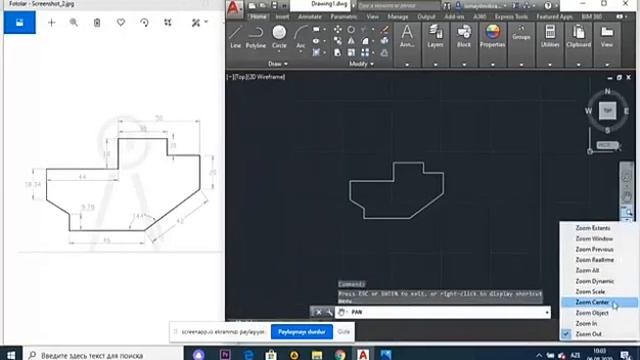The height and width of the screenshot is (360, 640).
Task: Select the Line tool in AutoCAD
Action: 236,37
